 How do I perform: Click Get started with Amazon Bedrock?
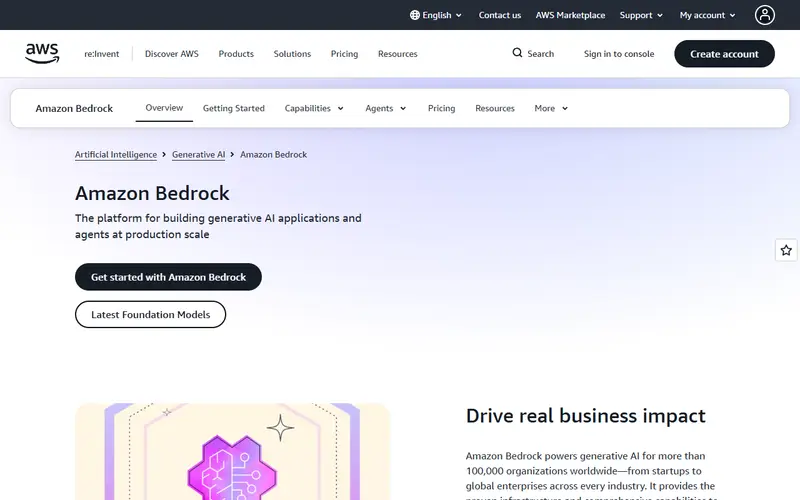(x=168, y=277)
